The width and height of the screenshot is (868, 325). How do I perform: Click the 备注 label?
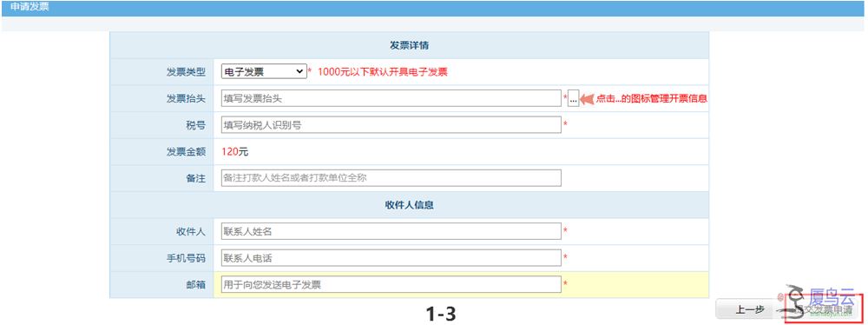pos(196,179)
